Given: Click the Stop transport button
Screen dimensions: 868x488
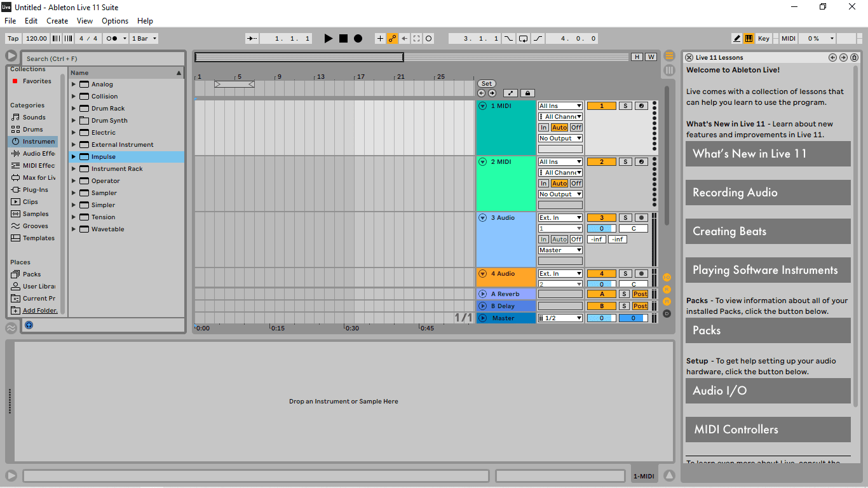Looking at the screenshot, I should pos(343,39).
